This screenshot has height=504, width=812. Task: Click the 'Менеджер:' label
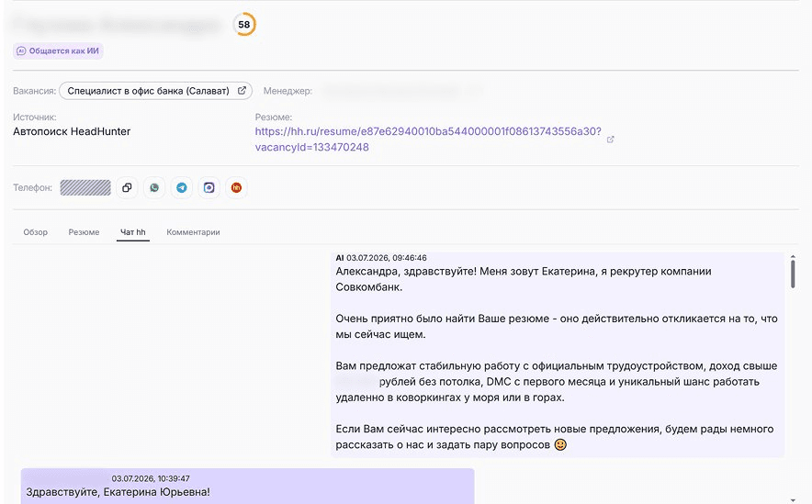288,91
